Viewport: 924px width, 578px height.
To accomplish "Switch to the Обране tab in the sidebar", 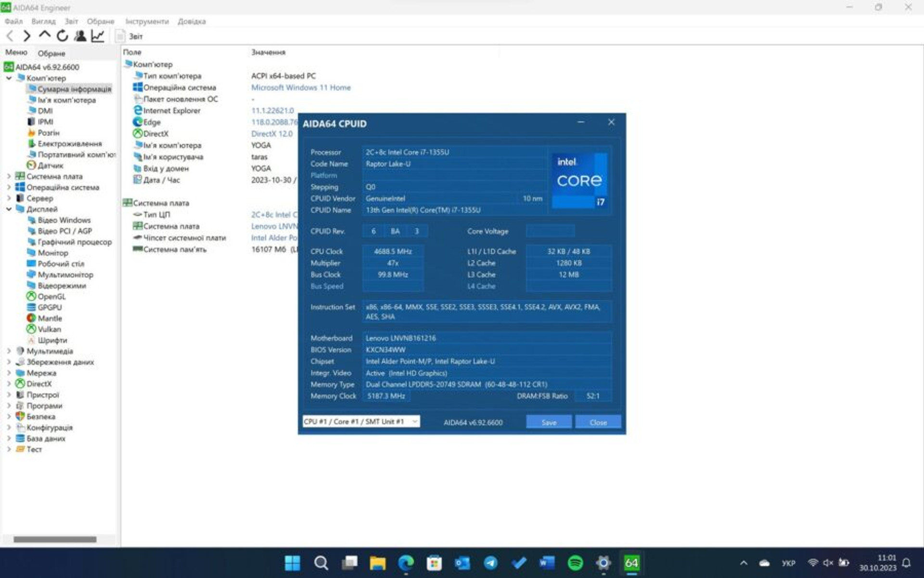I will 51,53.
